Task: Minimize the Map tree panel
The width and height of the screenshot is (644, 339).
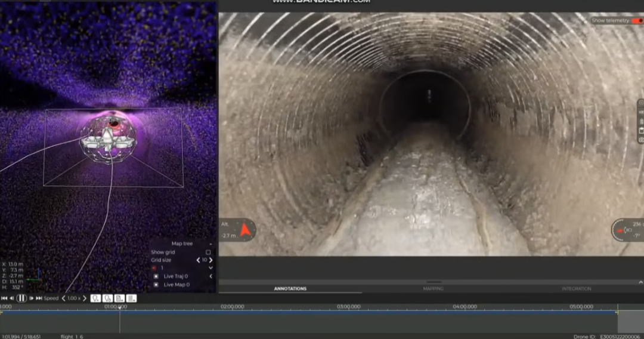Action: pos(210,244)
